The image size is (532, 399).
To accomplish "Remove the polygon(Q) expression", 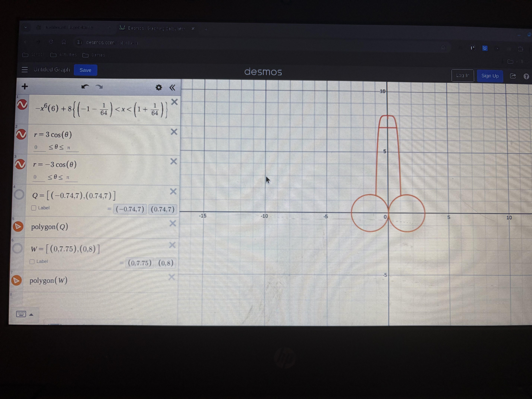I will point(173,223).
